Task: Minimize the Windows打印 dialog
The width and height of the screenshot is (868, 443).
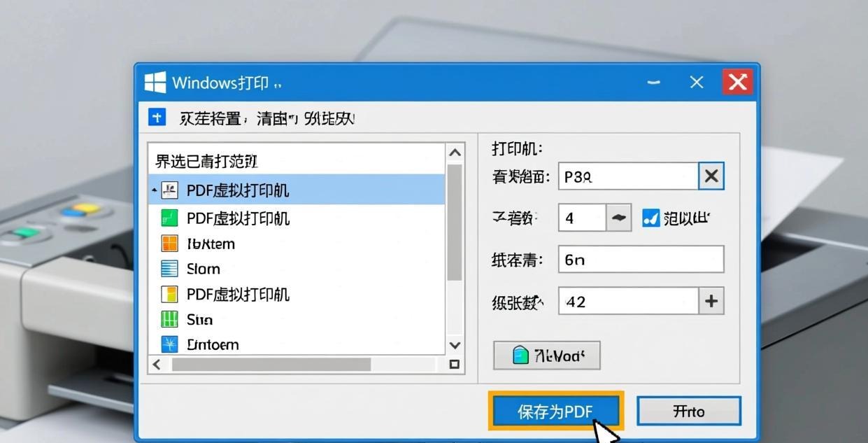Action: pyautogui.click(x=654, y=83)
